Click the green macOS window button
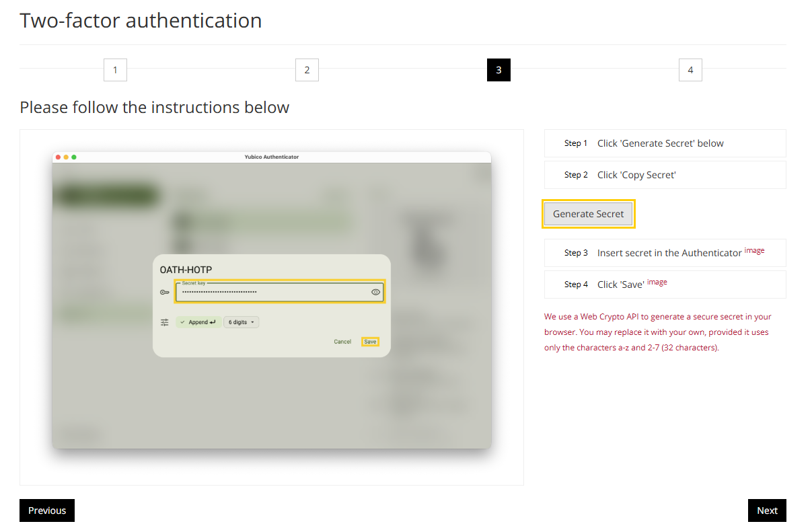Viewport: 812px width, 532px height. (x=74, y=157)
